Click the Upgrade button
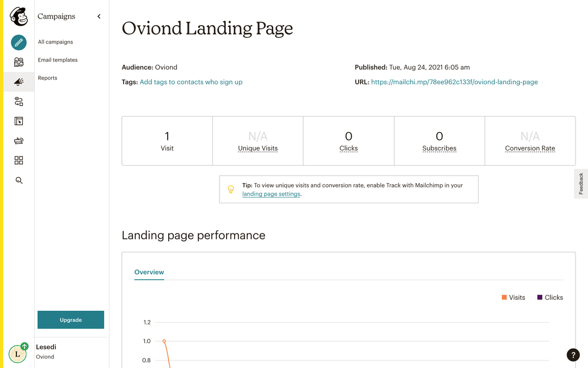The height and width of the screenshot is (368, 588). tap(71, 320)
